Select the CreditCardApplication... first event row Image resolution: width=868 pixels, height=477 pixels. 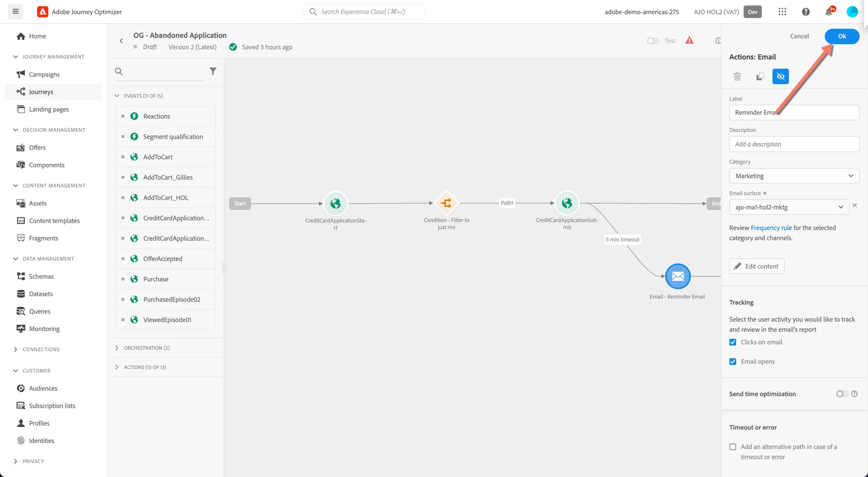coord(165,218)
